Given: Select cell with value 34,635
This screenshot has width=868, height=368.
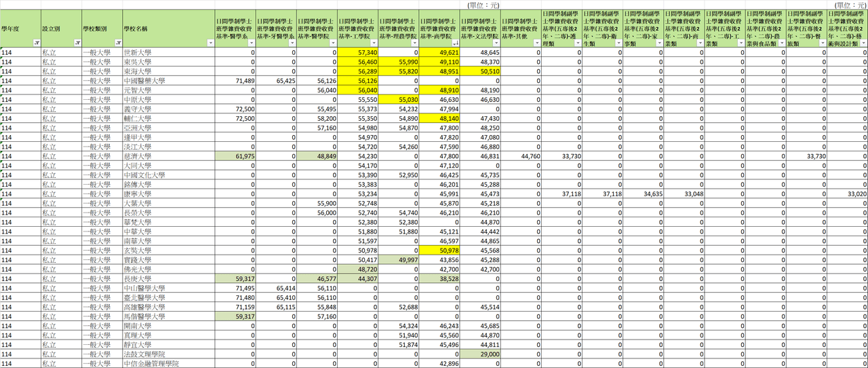Looking at the screenshot, I should pos(643,194).
